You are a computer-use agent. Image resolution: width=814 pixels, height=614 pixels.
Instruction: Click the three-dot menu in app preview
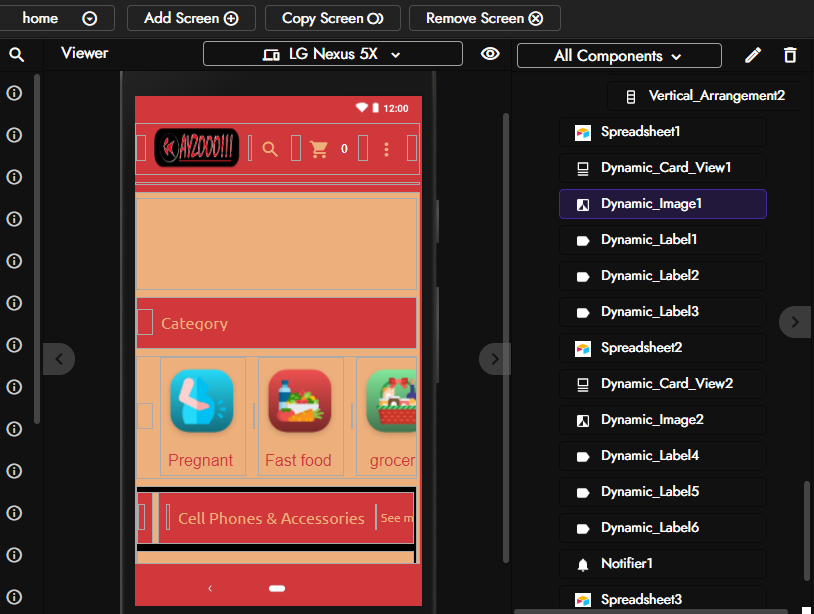click(x=386, y=149)
